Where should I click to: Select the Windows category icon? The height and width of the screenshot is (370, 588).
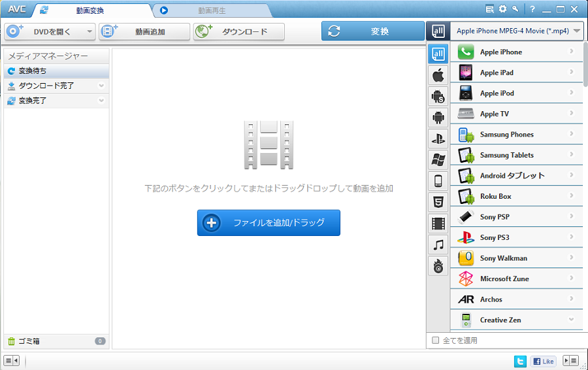[x=438, y=160]
